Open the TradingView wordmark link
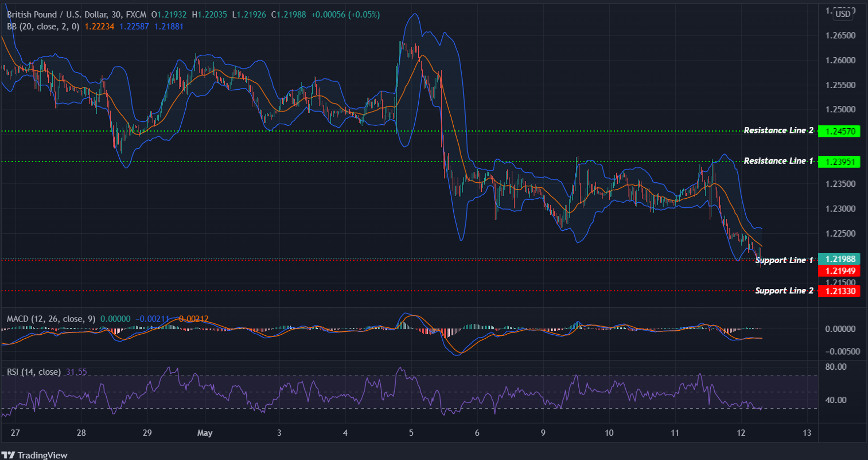 (42, 455)
